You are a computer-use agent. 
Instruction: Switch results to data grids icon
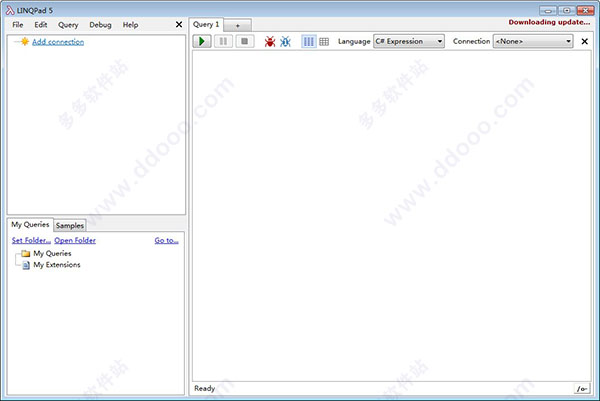tap(324, 41)
